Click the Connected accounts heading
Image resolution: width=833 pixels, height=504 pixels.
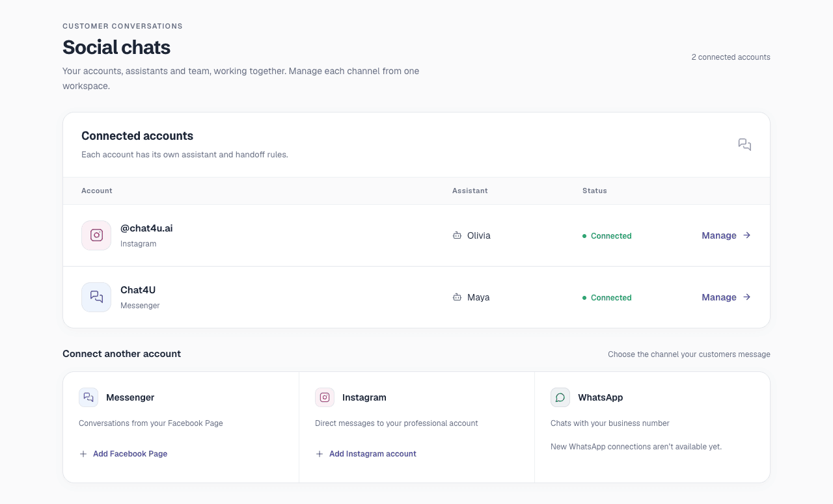tap(137, 136)
